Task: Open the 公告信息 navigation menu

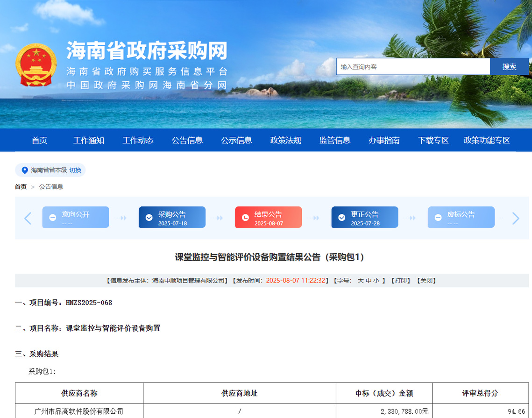Action: pyautogui.click(x=187, y=140)
